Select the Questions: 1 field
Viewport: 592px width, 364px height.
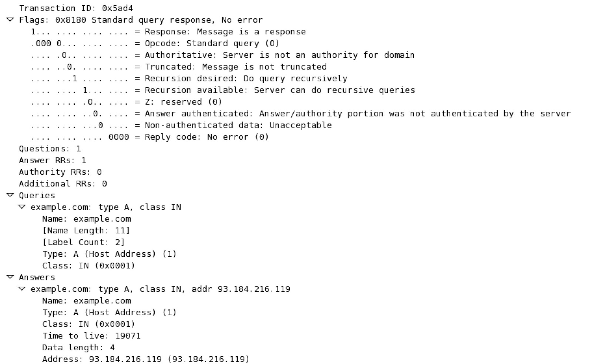50,149
